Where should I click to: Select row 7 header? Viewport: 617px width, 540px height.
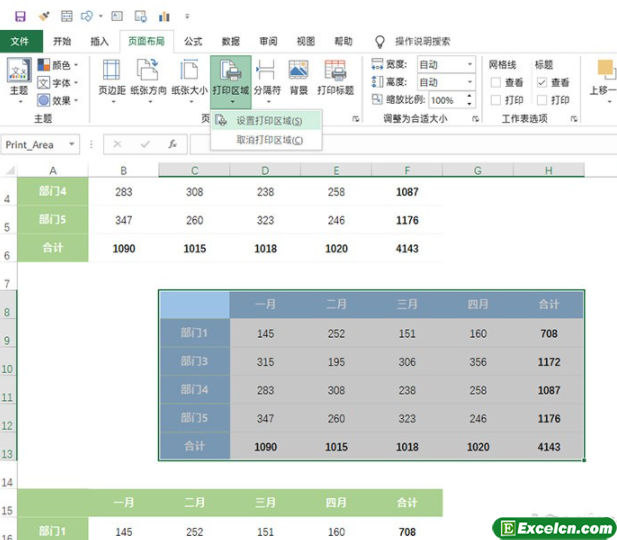[x=7, y=277]
